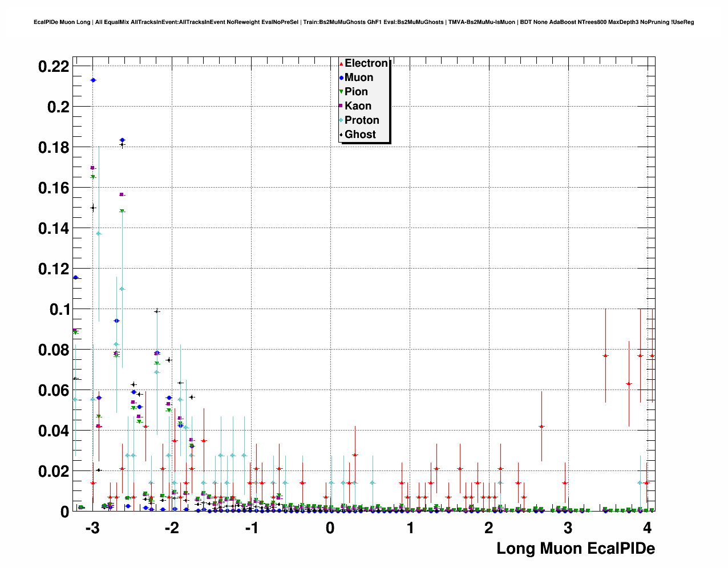Click the y-axis label 0.08
The height and width of the screenshot is (568, 728).
click(54, 350)
